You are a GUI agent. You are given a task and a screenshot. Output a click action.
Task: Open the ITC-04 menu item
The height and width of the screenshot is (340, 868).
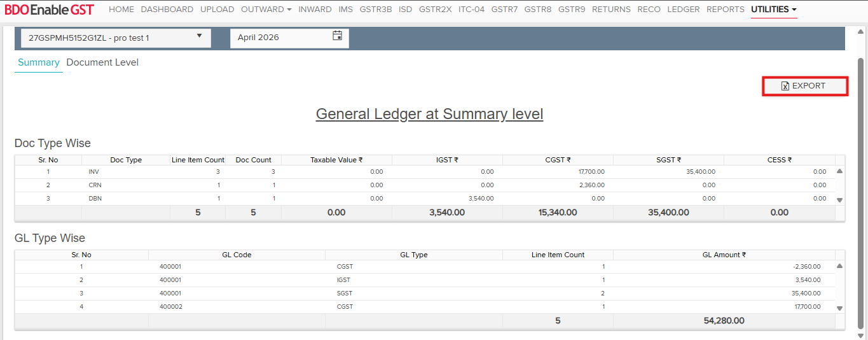pos(472,10)
